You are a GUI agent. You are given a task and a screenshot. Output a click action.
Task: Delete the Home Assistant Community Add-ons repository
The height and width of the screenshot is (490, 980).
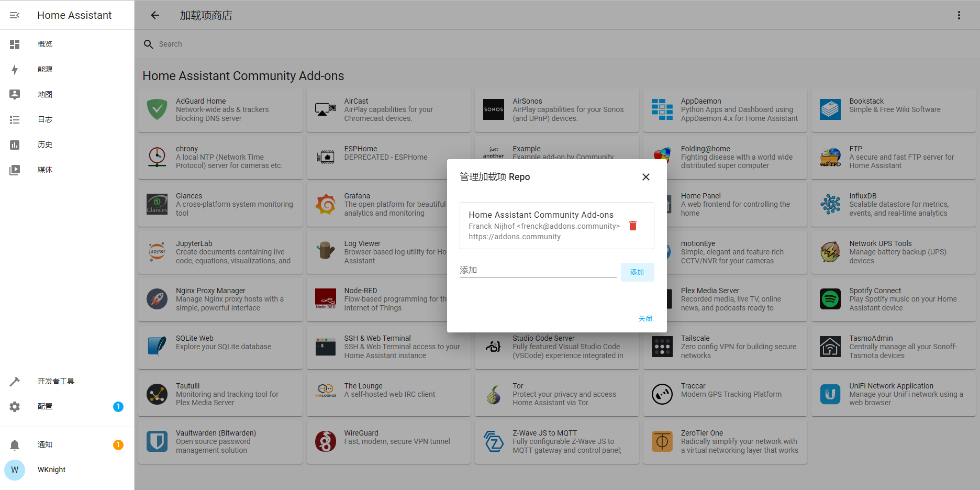[632, 226]
